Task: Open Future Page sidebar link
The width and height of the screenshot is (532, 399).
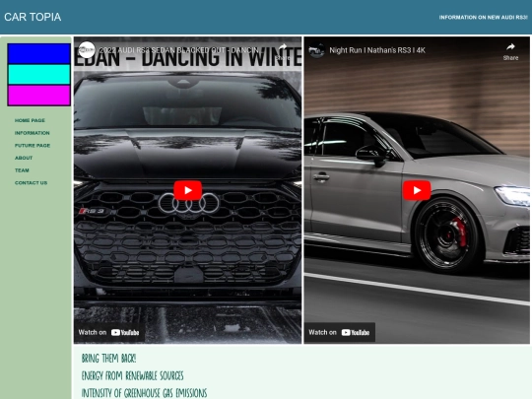Action: pos(33,146)
